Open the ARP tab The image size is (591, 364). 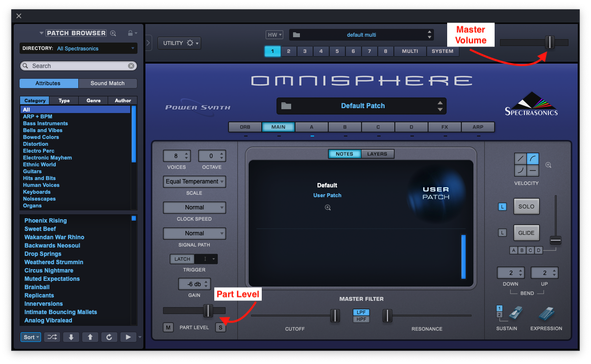pyautogui.click(x=478, y=127)
